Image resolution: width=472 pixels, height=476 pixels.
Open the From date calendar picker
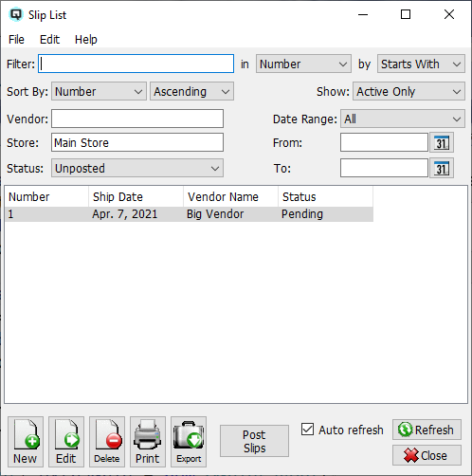[442, 142]
